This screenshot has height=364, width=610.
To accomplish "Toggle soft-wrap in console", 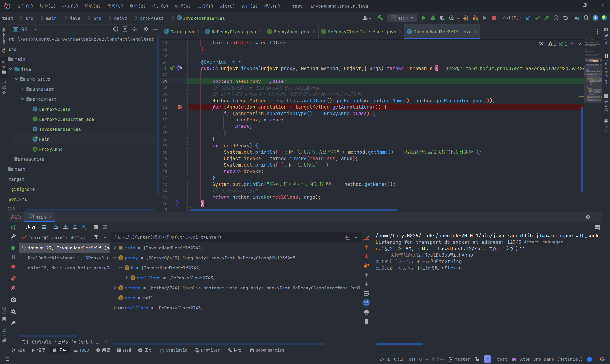I will (366, 293).
